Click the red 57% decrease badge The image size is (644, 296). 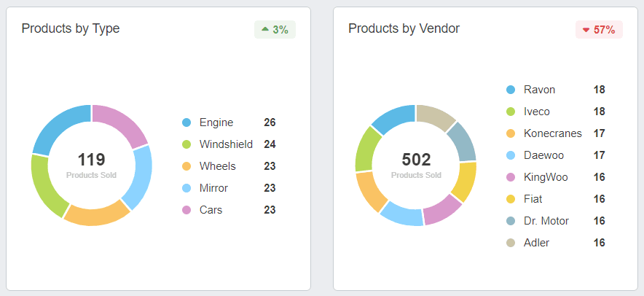tap(599, 30)
